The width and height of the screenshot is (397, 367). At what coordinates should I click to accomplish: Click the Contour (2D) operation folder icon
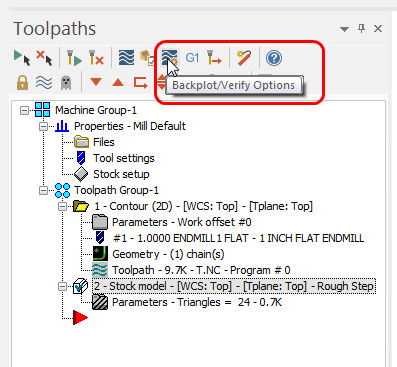(x=81, y=206)
